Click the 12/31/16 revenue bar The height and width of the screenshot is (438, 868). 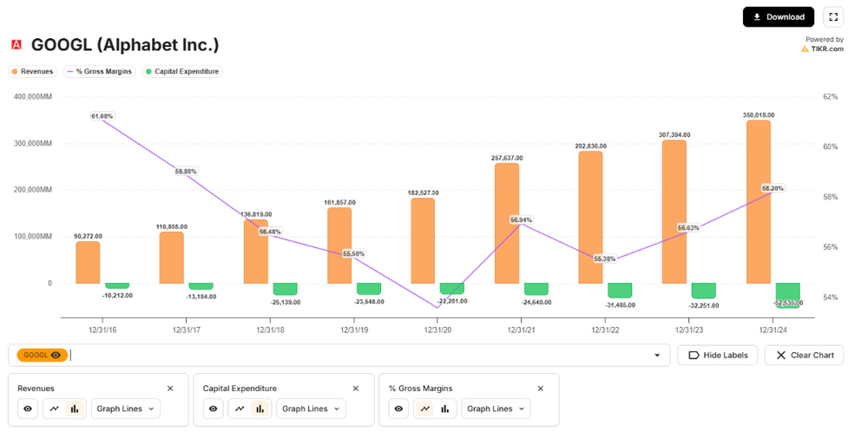click(88, 262)
